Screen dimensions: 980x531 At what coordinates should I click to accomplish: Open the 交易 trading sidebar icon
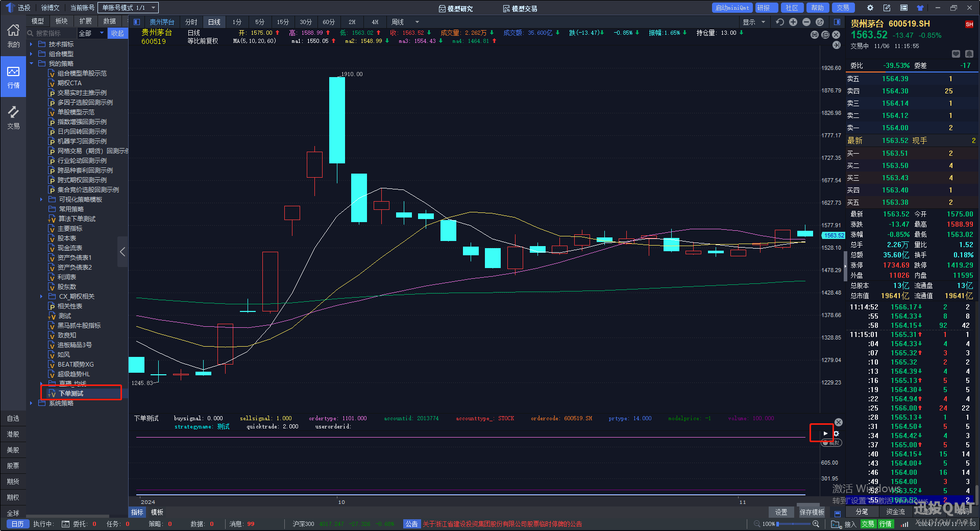point(13,117)
